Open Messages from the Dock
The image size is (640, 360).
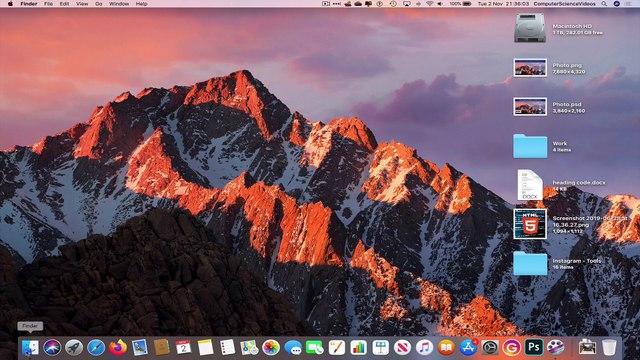tap(293, 348)
